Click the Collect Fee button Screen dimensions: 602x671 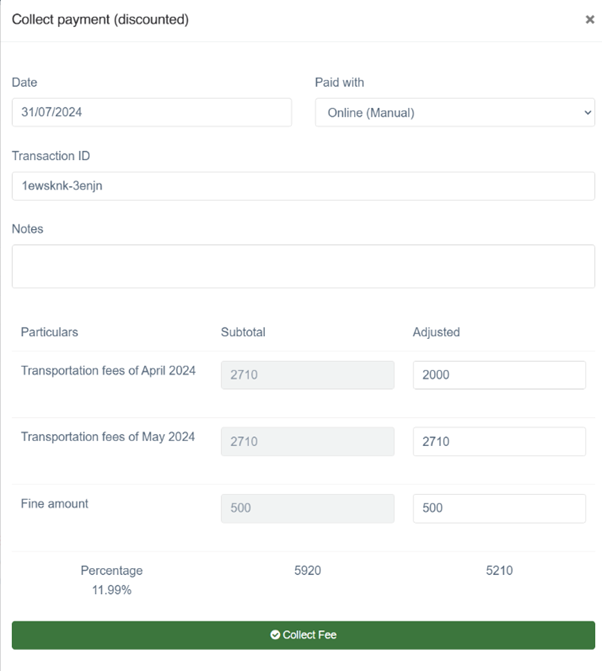point(303,635)
